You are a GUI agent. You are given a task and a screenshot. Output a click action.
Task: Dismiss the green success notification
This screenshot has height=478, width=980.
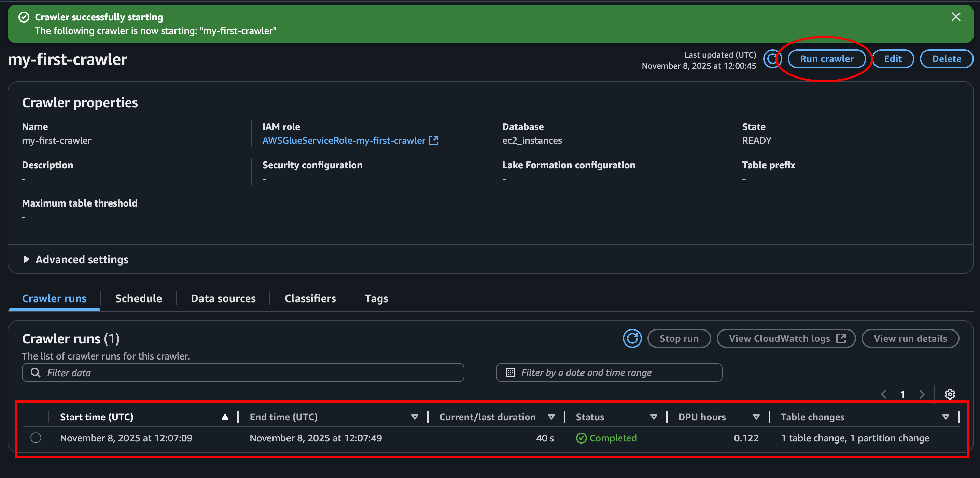955,17
